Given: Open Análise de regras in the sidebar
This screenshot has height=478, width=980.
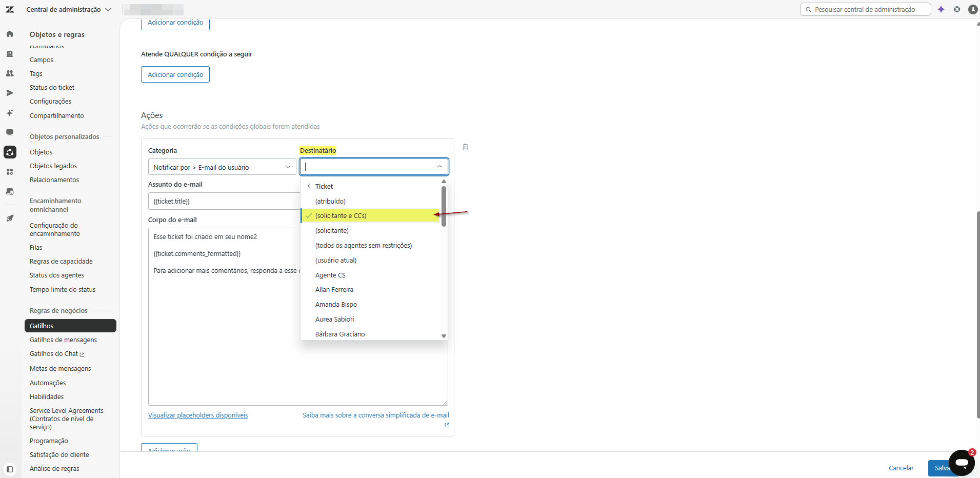Looking at the screenshot, I should [x=54, y=469].
